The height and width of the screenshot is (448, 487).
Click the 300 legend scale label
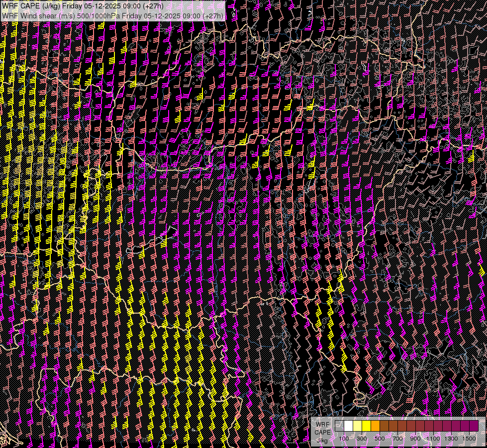362,439
